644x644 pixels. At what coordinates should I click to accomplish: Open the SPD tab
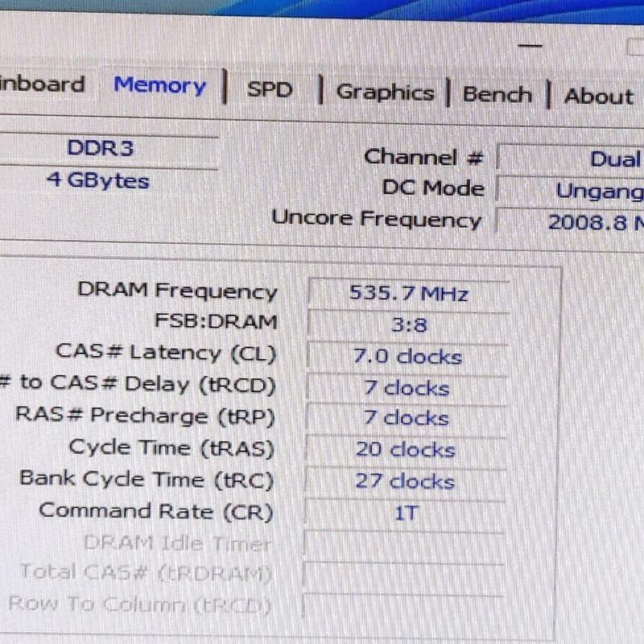tap(269, 89)
